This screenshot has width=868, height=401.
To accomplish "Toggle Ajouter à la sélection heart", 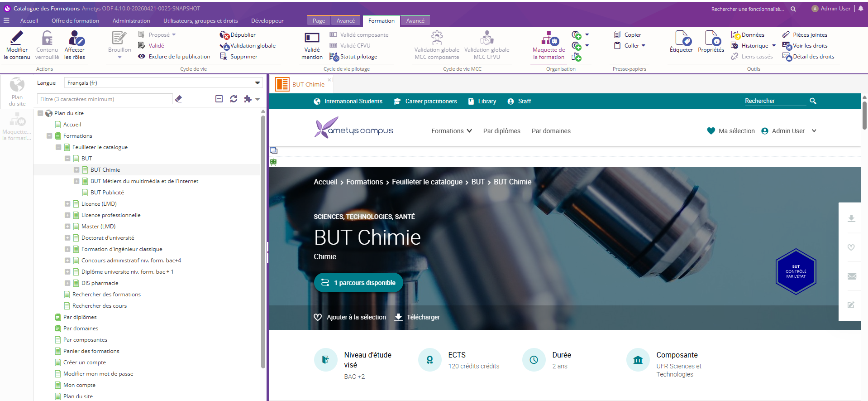I will [318, 317].
